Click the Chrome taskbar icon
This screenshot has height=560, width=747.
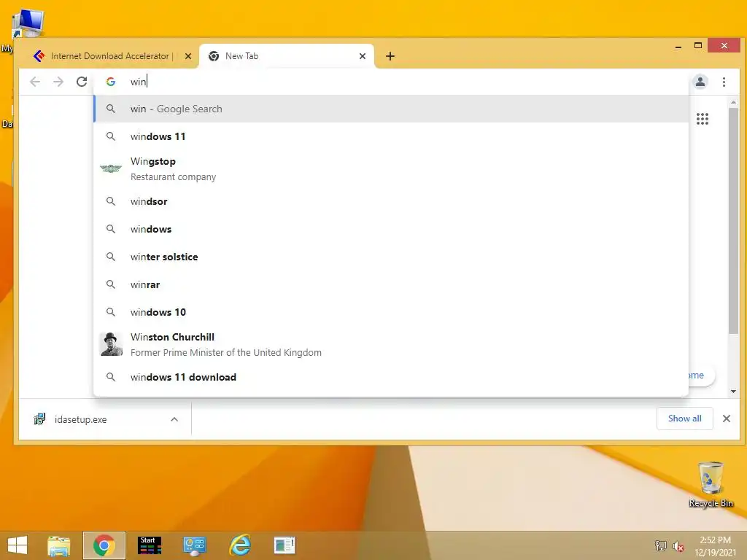(x=104, y=545)
